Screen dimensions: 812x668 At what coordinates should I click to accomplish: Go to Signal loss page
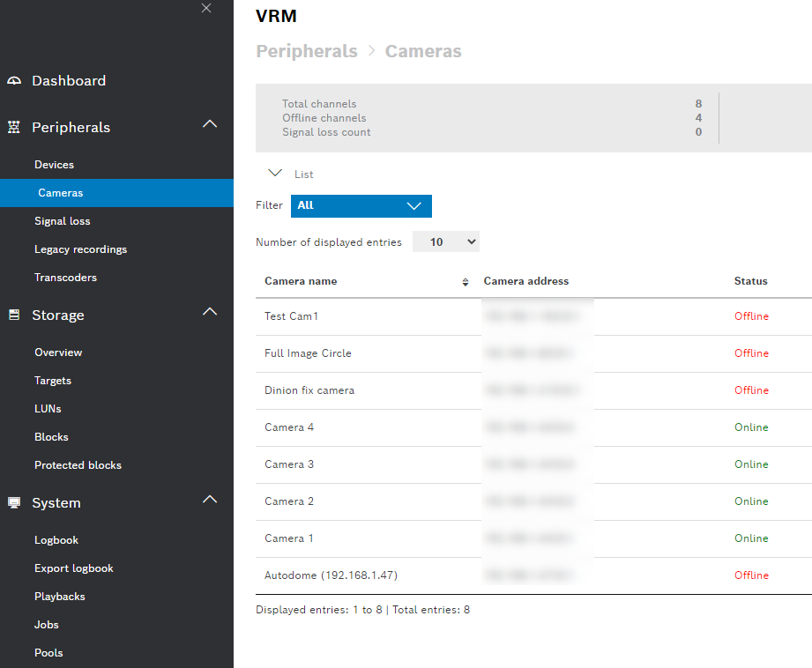(62, 221)
